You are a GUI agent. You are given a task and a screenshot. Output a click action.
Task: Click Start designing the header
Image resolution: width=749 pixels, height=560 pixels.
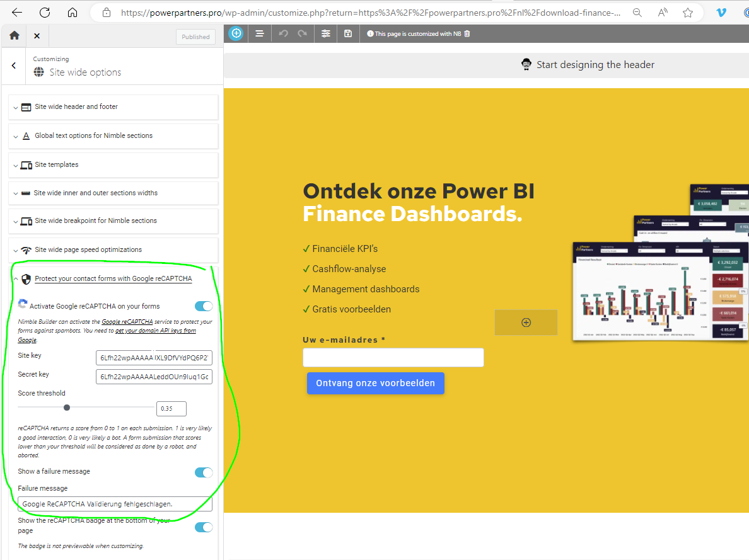click(x=595, y=64)
